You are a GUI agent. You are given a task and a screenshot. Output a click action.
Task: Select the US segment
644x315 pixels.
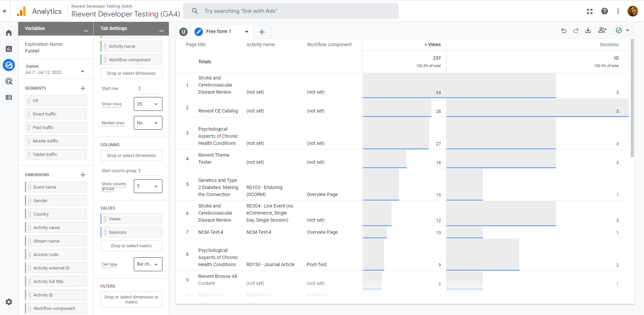pos(56,100)
